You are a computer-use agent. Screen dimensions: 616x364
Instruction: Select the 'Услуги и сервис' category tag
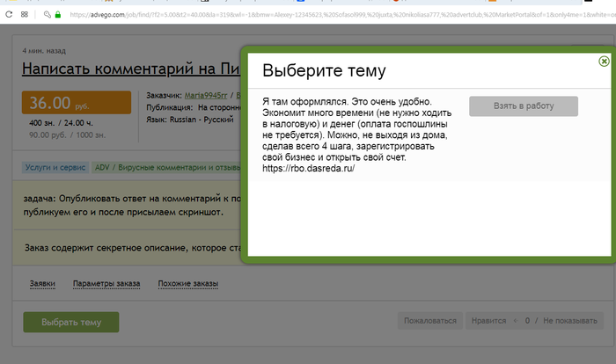point(55,167)
